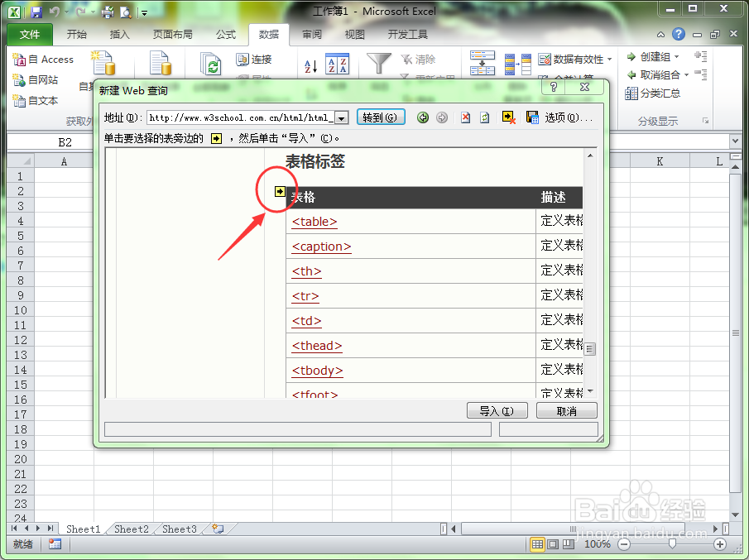The image size is (749, 560).
Task: Click the Excel Help question mark icon
Action: (x=679, y=35)
